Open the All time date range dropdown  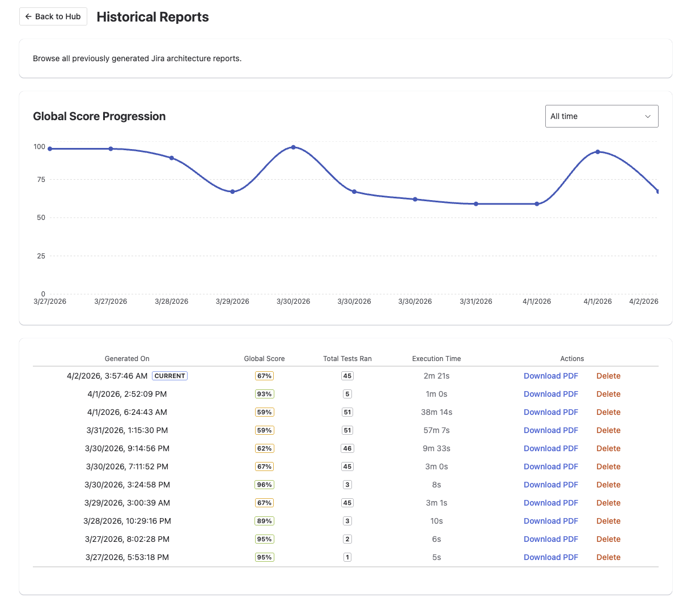point(601,116)
